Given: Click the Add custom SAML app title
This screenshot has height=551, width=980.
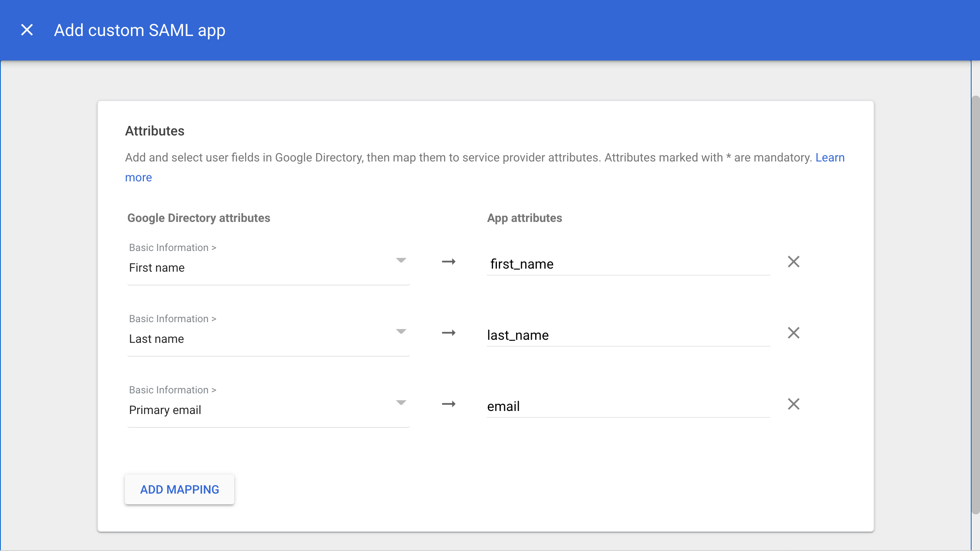Looking at the screenshot, I should (140, 30).
